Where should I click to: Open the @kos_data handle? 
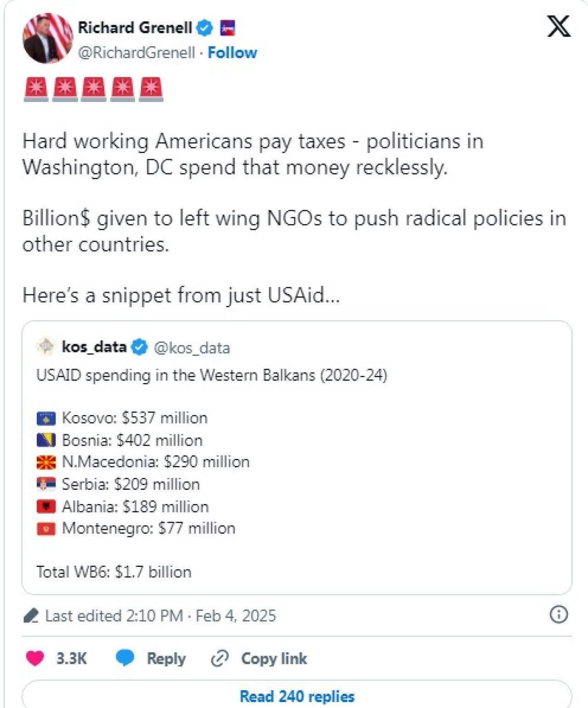tap(192, 348)
